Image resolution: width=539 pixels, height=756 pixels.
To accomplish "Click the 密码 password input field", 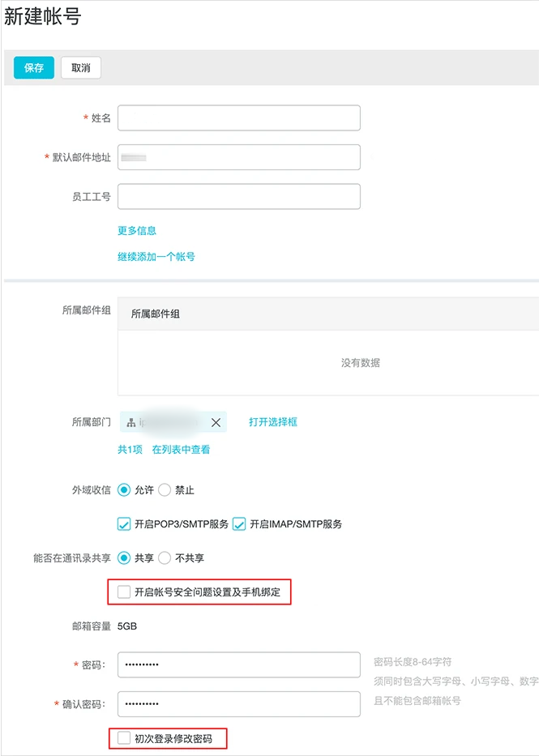I will [238, 664].
